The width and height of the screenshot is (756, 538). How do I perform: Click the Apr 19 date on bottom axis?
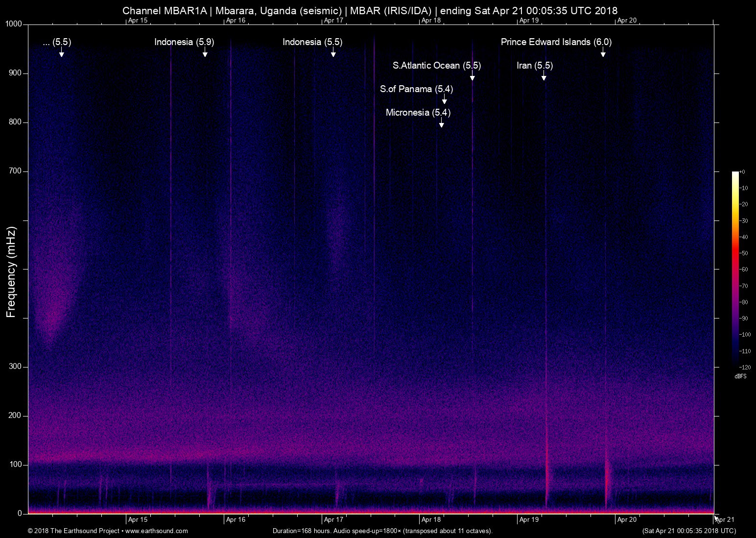[529, 520]
